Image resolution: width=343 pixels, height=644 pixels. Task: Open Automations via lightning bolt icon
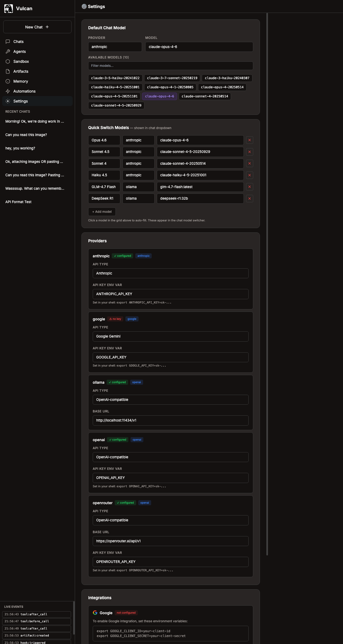[x=8, y=91]
